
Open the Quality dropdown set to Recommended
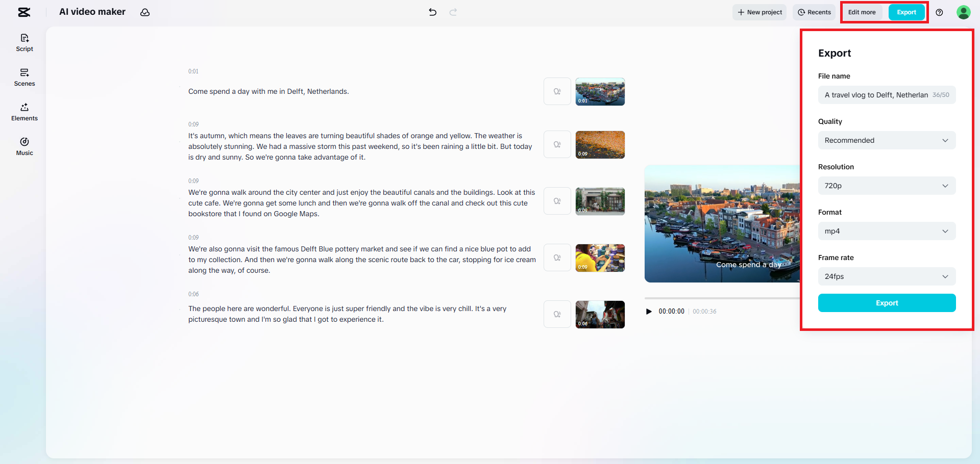pyautogui.click(x=887, y=140)
